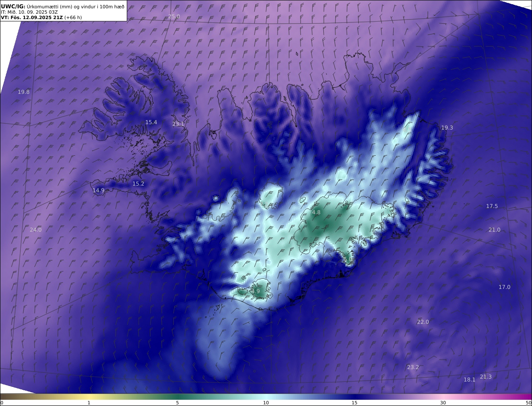
Task: Click the 18.1 value label
Action: pos(470,379)
